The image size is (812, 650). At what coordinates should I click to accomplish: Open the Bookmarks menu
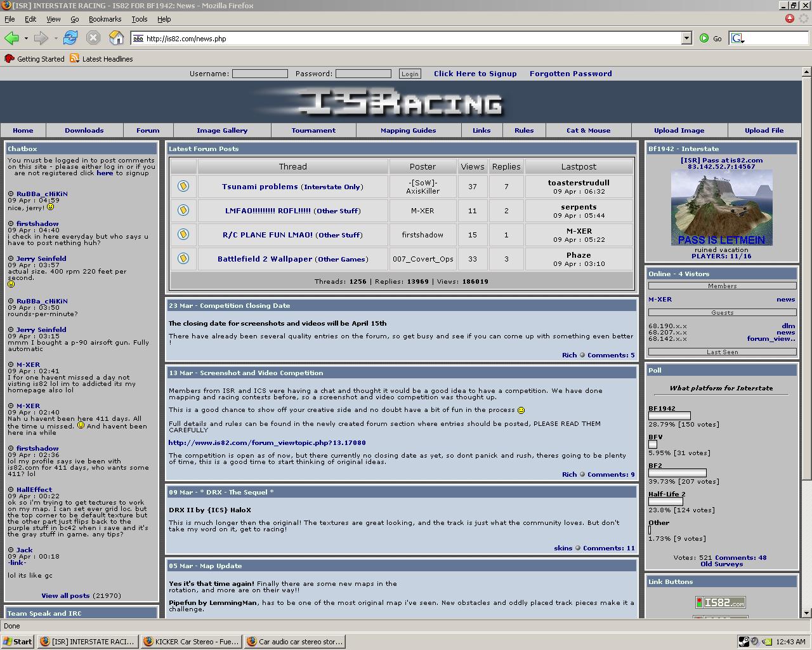point(105,19)
